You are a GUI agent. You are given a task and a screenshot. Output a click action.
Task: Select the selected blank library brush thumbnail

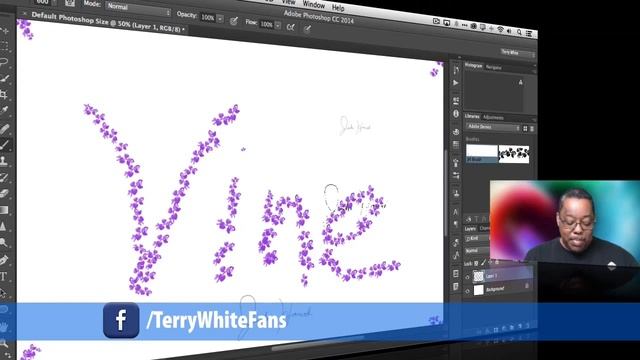(482, 153)
